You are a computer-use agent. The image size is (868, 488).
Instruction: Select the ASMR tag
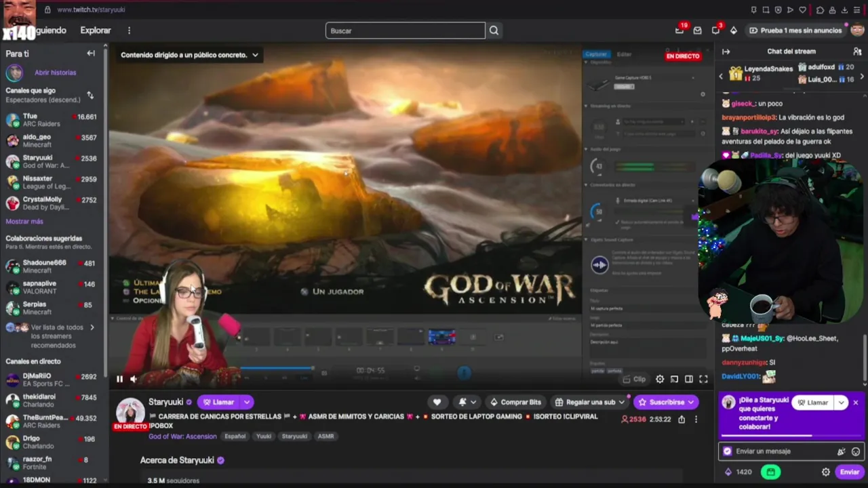[x=326, y=436]
